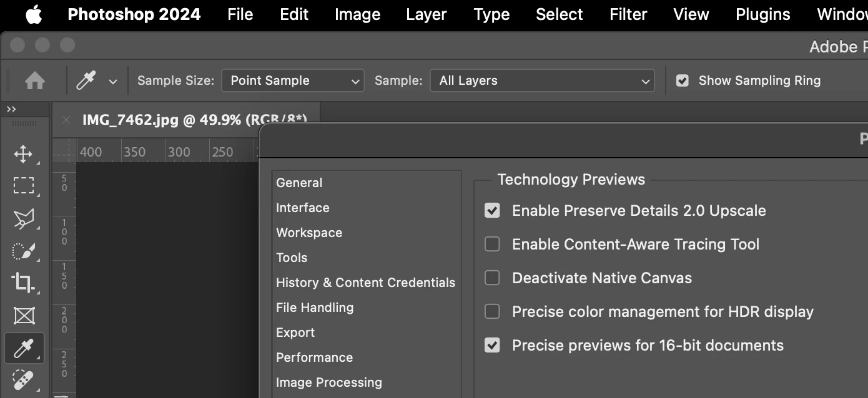The height and width of the screenshot is (398, 868).
Task: Select the Crop tool
Action: 24,283
